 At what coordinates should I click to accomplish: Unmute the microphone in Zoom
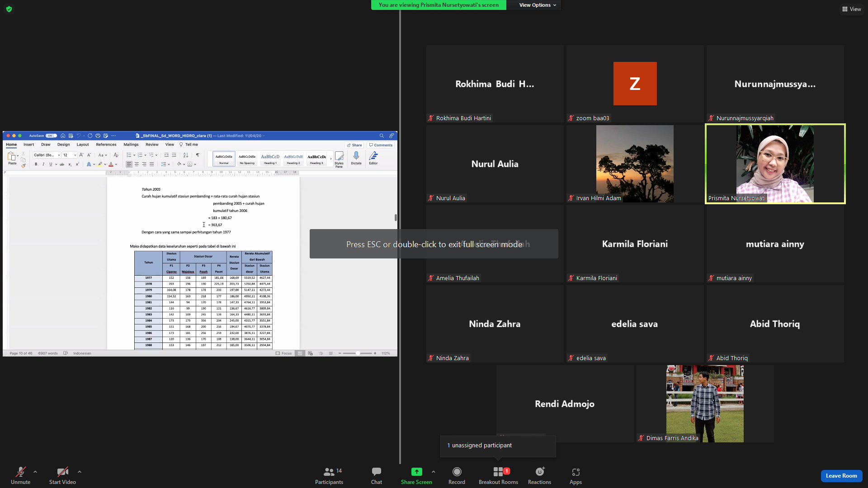pyautogui.click(x=20, y=475)
